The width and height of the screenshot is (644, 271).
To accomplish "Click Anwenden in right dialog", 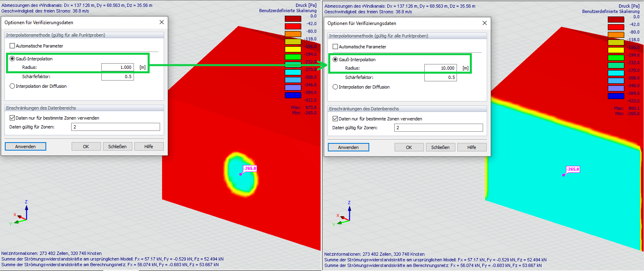I will pyautogui.click(x=348, y=147).
